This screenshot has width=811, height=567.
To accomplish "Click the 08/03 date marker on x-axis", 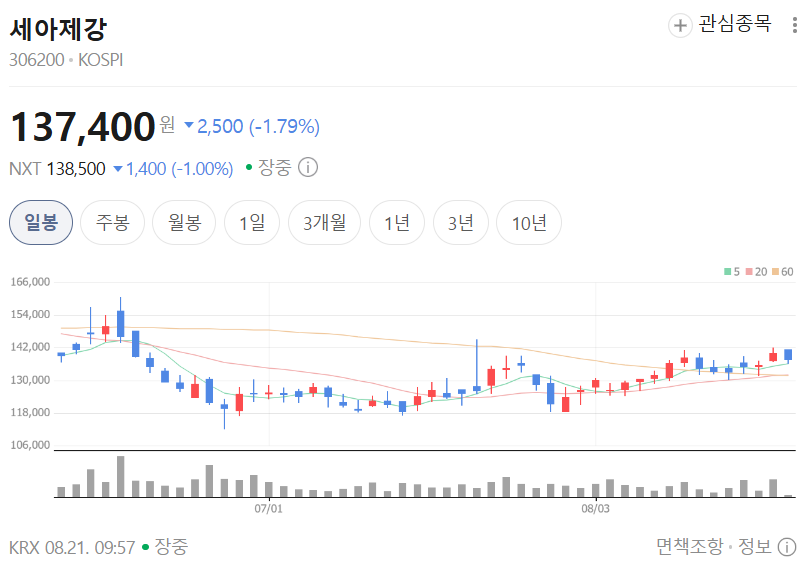I will pyautogui.click(x=595, y=509).
